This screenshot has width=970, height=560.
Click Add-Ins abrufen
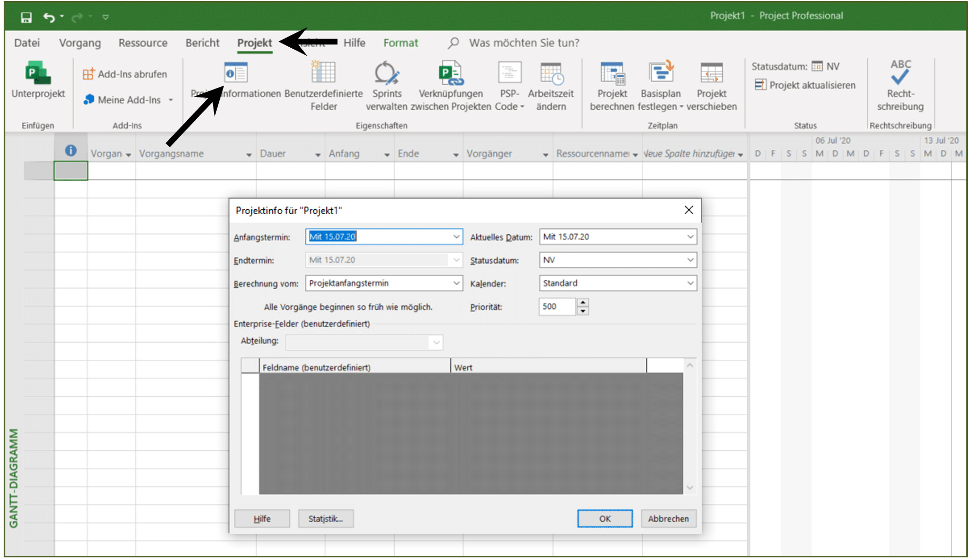pos(125,74)
